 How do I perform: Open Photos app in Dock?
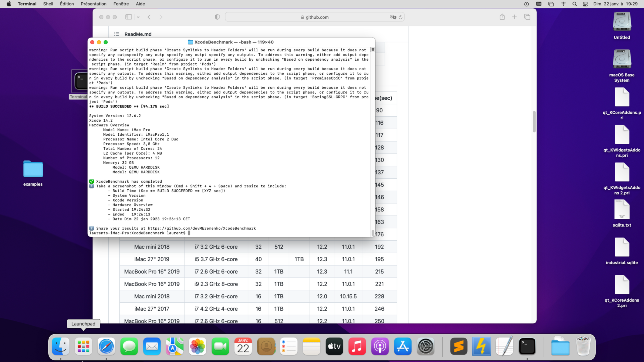[x=198, y=346]
